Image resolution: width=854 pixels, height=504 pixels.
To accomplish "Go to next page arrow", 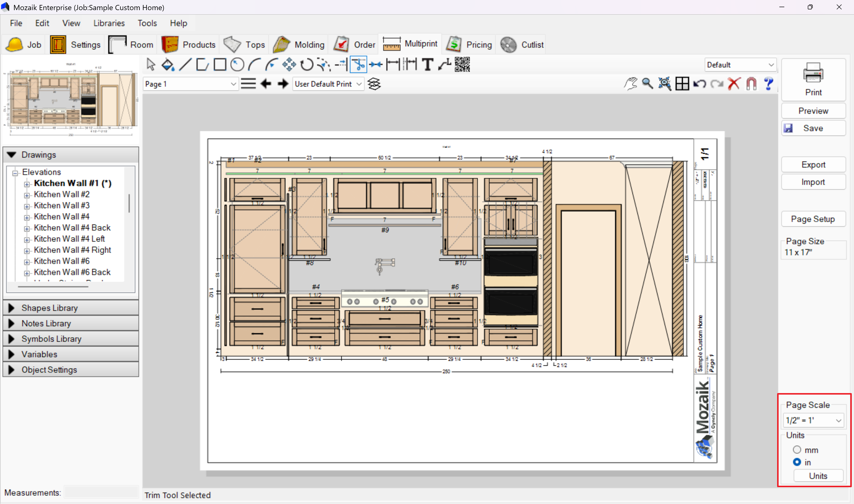I will coord(283,84).
